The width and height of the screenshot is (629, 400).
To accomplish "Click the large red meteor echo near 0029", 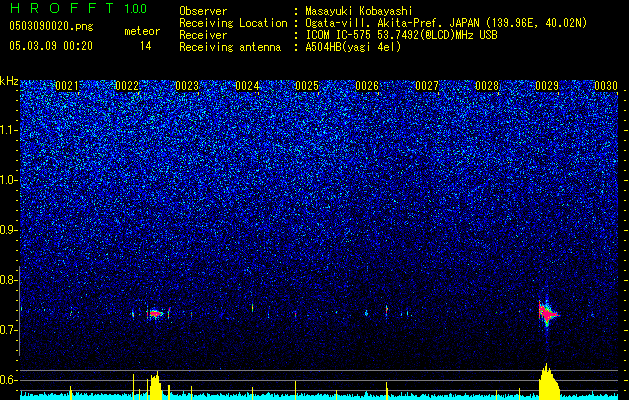I will point(547,313).
